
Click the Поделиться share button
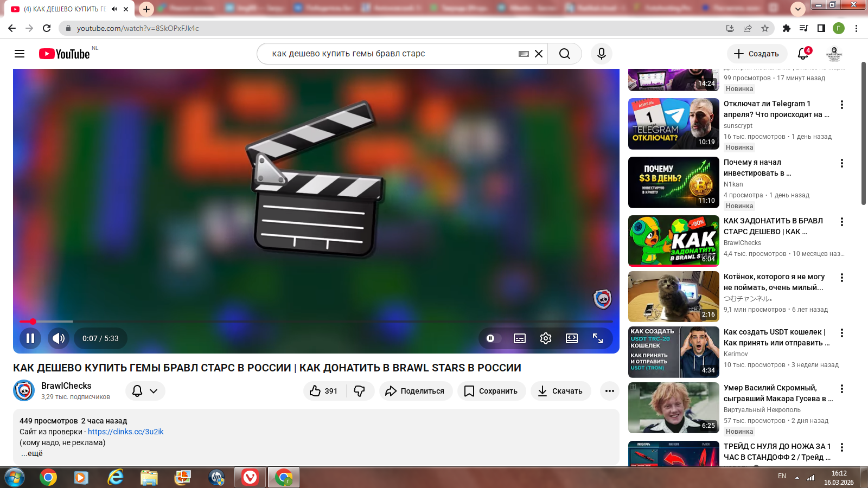(416, 391)
